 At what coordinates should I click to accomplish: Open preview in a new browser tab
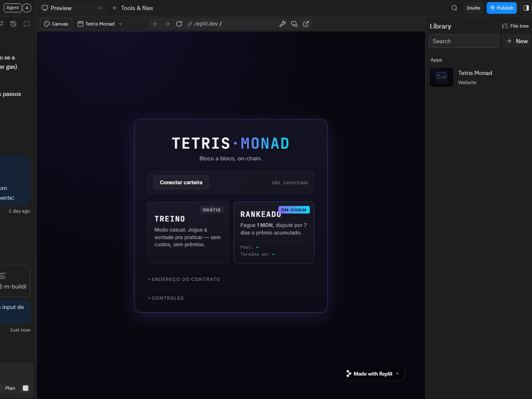point(306,24)
